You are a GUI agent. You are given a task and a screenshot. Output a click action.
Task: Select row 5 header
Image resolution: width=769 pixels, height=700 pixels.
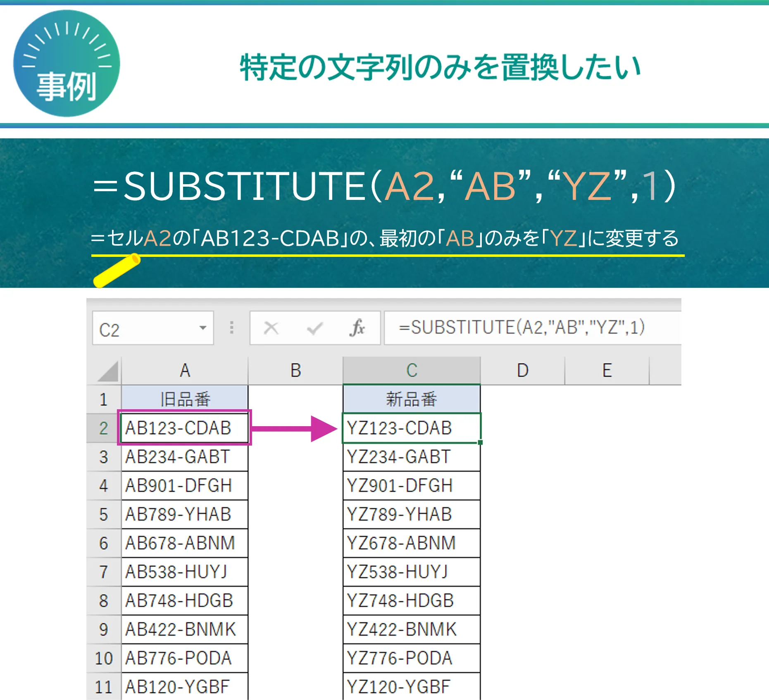click(x=104, y=515)
